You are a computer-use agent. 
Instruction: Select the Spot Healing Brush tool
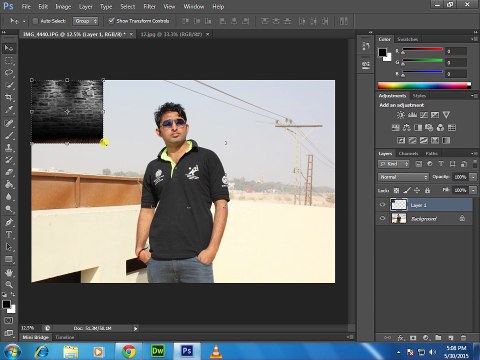click(x=9, y=123)
